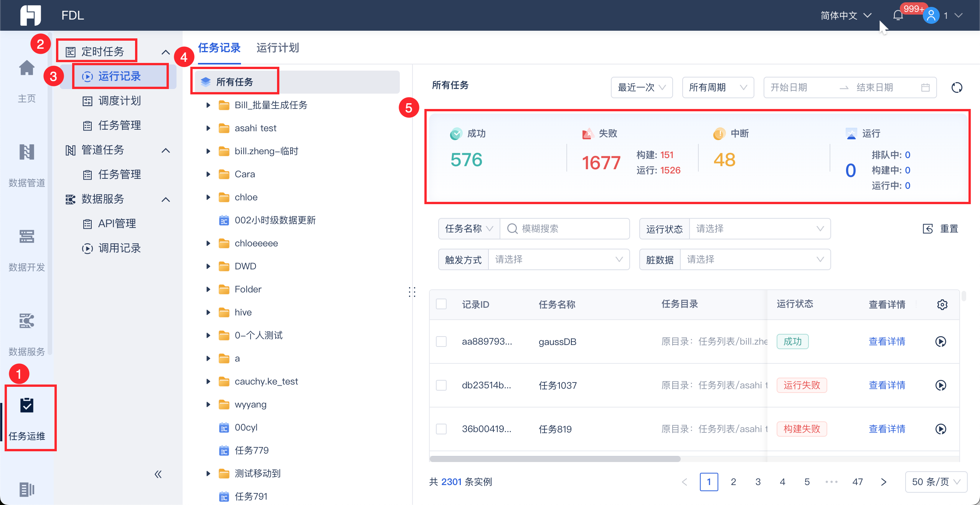Image resolution: width=980 pixels, height=505 pixels.
Task: Go to 主页 home icon
Action: [x=26, y=68]
